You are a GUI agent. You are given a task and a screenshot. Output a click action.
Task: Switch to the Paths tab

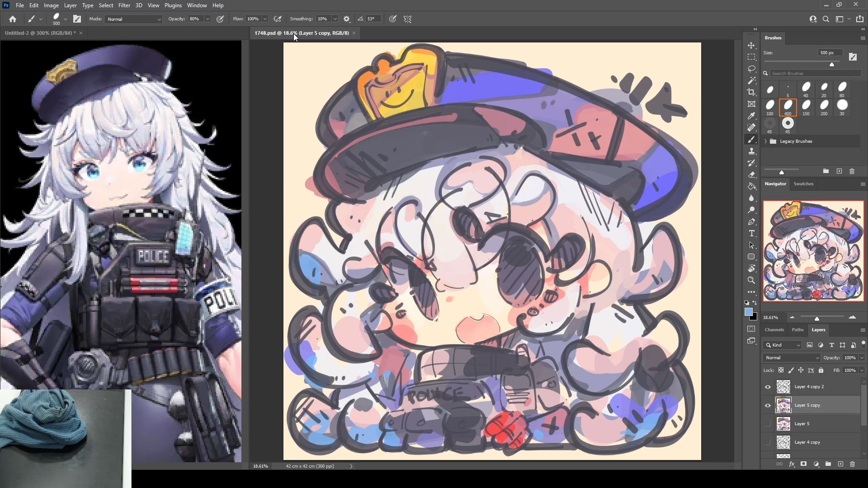click(x=797, y=330)
